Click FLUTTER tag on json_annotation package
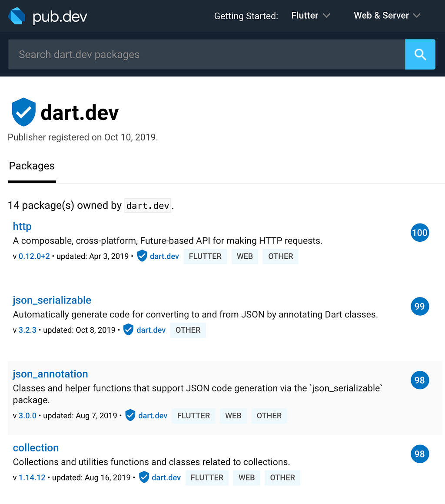445x504 pixels. [193, 416]
